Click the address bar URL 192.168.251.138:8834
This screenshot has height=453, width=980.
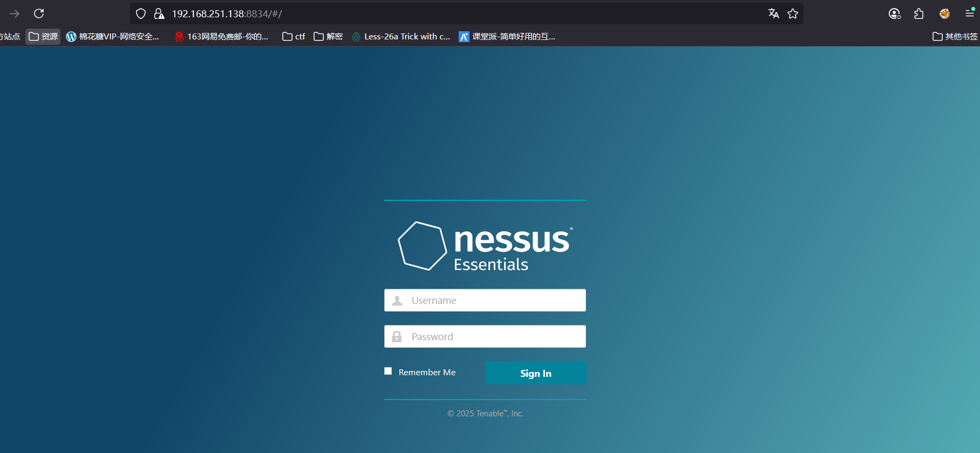click(x=227, y=13)
